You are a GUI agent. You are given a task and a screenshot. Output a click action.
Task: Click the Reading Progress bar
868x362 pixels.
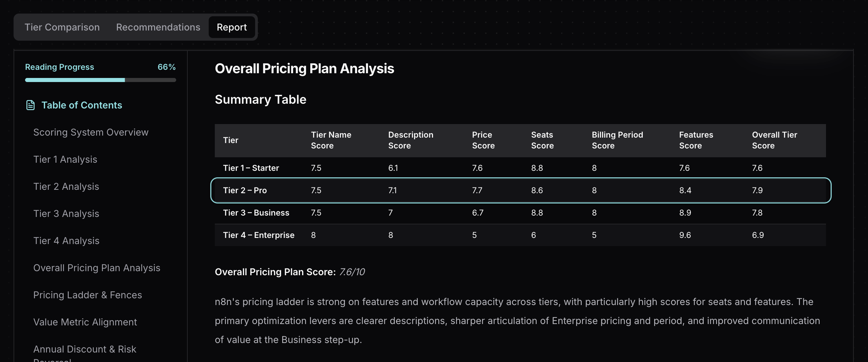click(100, 80)
